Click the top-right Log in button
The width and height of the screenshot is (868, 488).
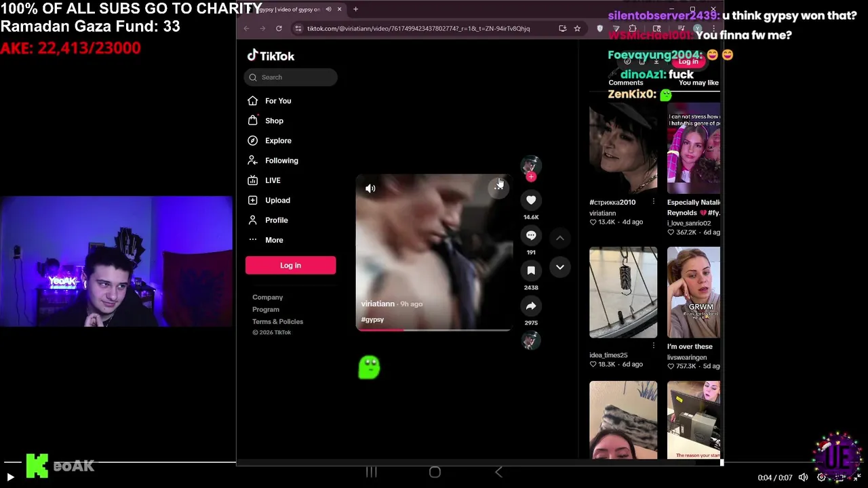click(688, 62)
